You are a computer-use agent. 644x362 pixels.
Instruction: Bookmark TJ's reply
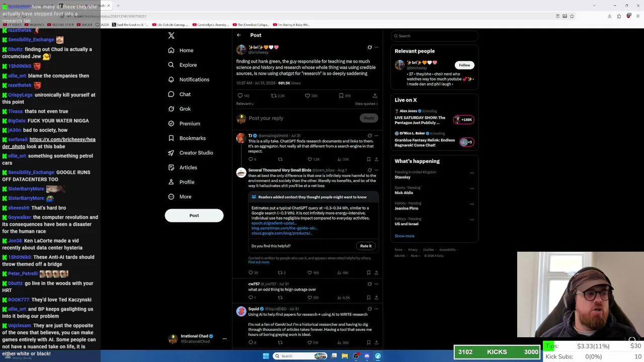(x=369, y=159)
